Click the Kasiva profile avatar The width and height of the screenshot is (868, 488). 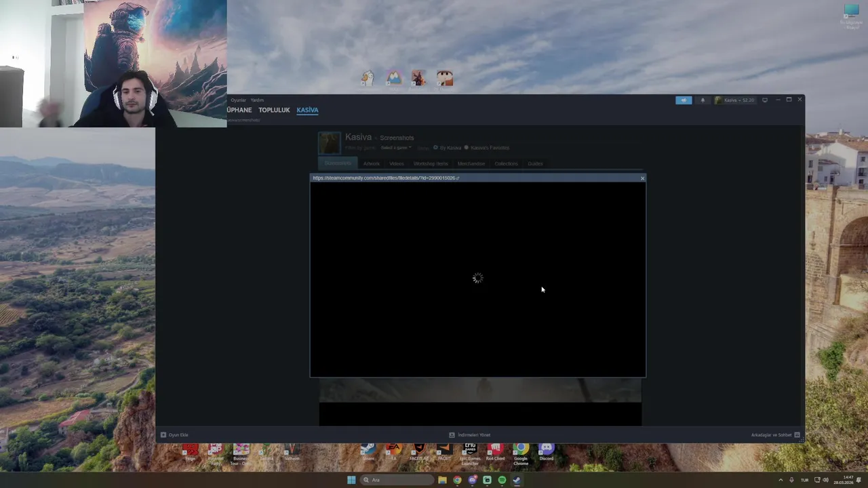click(330, 143)
